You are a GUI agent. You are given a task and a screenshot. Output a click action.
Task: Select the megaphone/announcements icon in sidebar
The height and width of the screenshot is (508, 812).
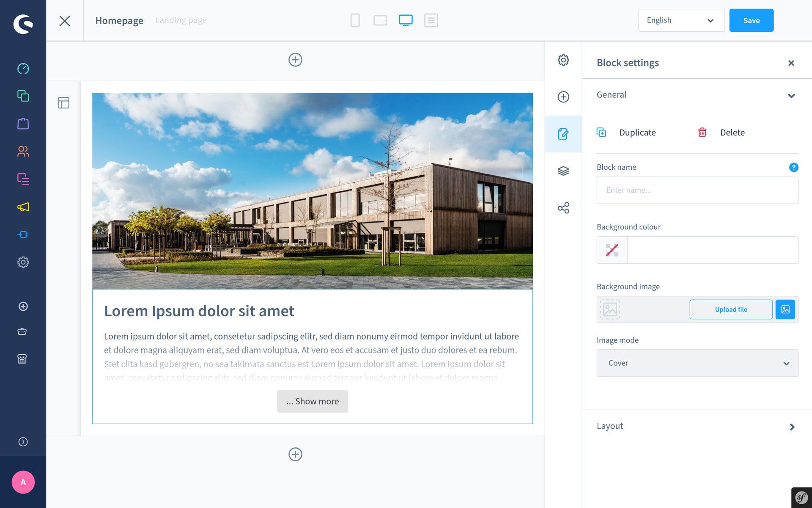click(23, 207)
